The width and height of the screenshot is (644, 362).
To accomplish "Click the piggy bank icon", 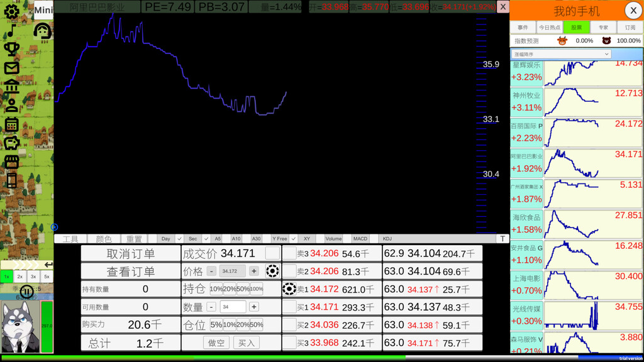I will pos(11,143).
